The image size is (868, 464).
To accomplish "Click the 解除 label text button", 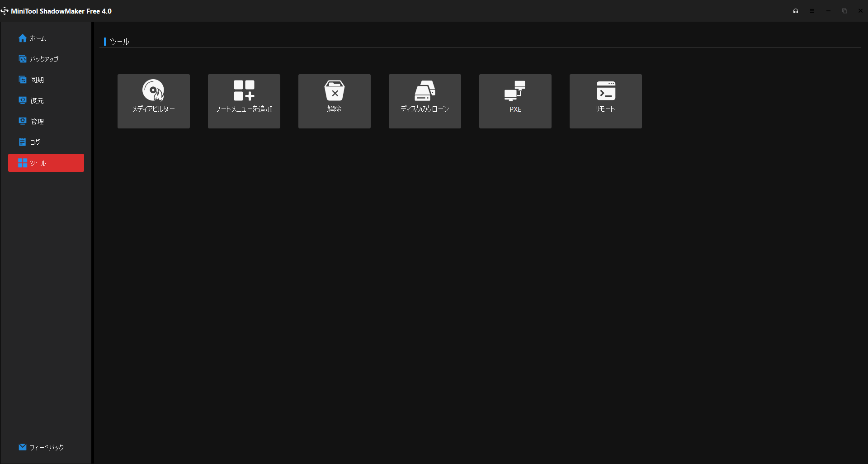I will pos(335,109).
